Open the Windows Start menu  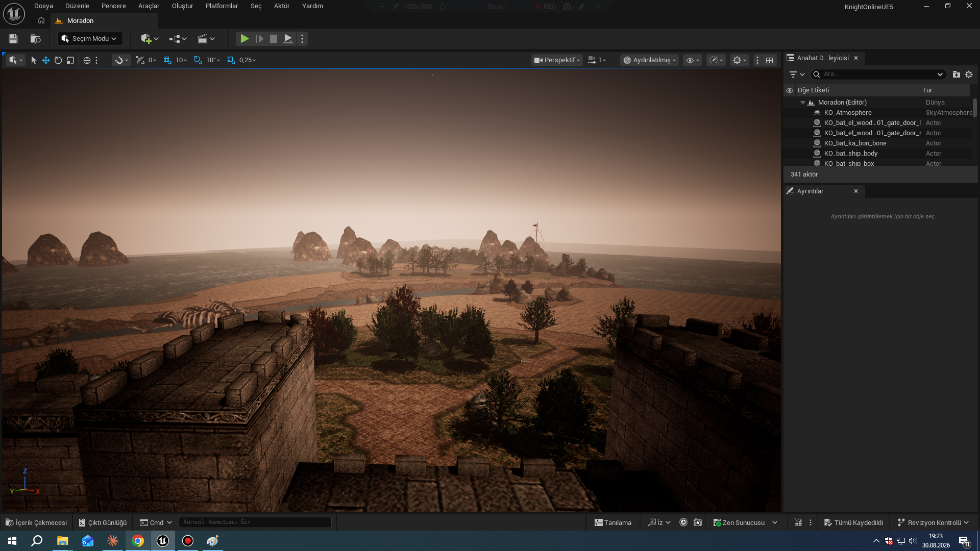click(12, 541)
